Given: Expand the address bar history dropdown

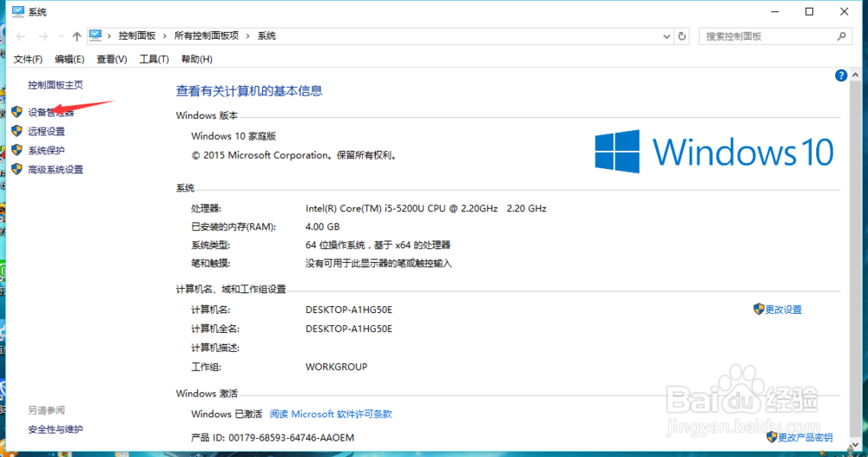Looking at the screenshot, I should pyautogui.click(x=667, y=36).
